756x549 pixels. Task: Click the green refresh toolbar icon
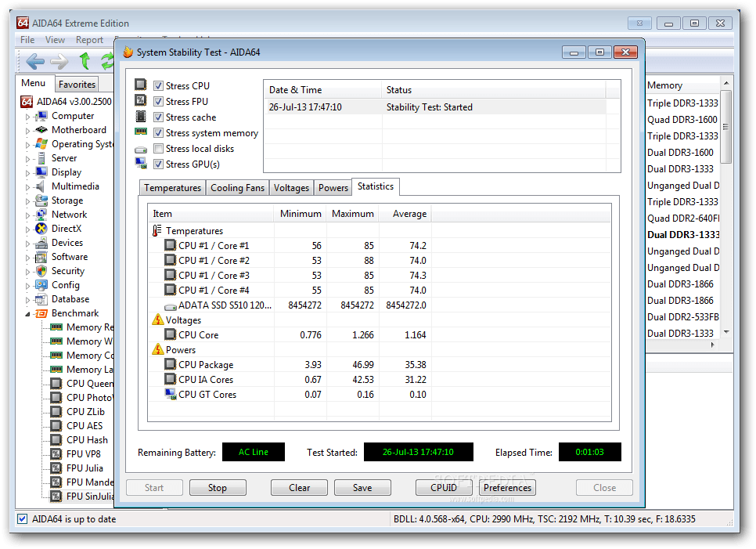(x=107, y=61)
